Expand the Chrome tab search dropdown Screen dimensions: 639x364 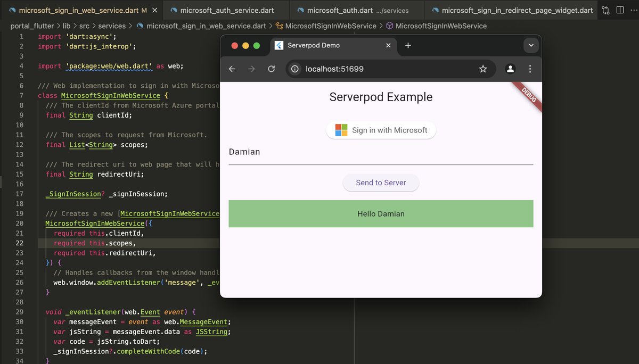coord(531,46)
